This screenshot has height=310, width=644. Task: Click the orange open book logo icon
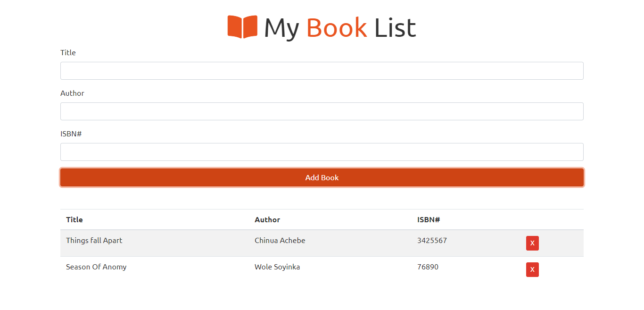242,27
